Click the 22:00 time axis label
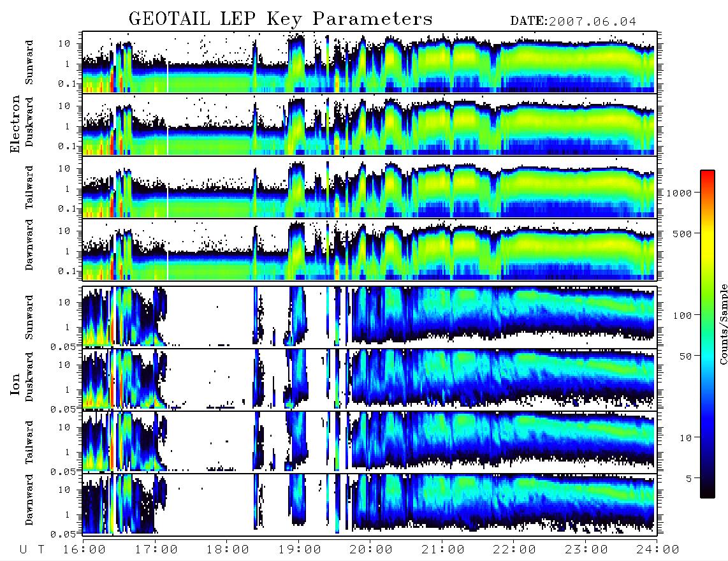Viewport: 728px width, 561px height. click(x=515, y=550)
